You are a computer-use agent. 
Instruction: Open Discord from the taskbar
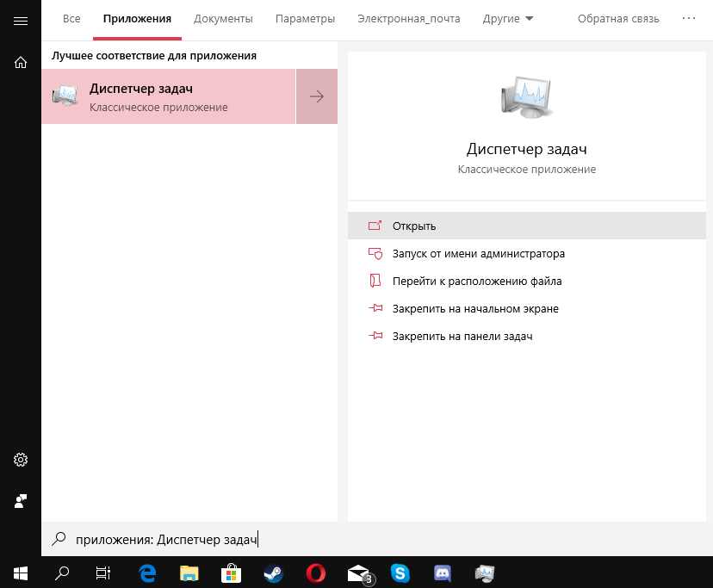(443, 573)
